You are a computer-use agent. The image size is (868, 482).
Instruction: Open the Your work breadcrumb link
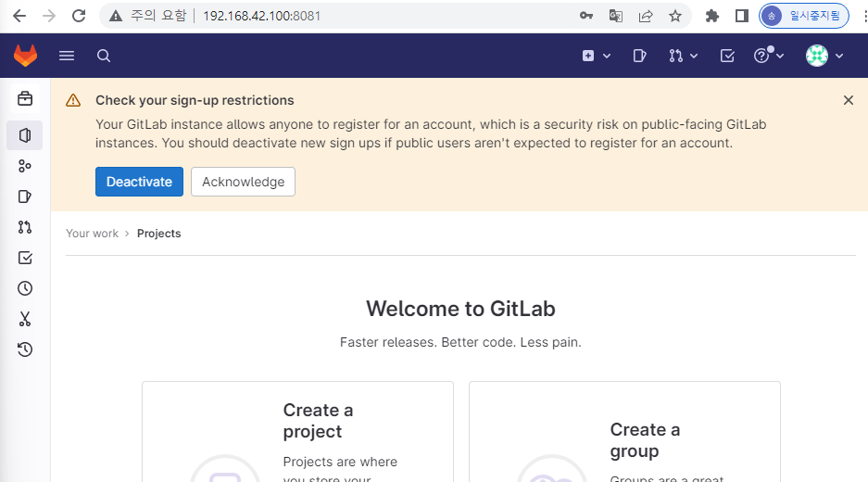(92, 234)
